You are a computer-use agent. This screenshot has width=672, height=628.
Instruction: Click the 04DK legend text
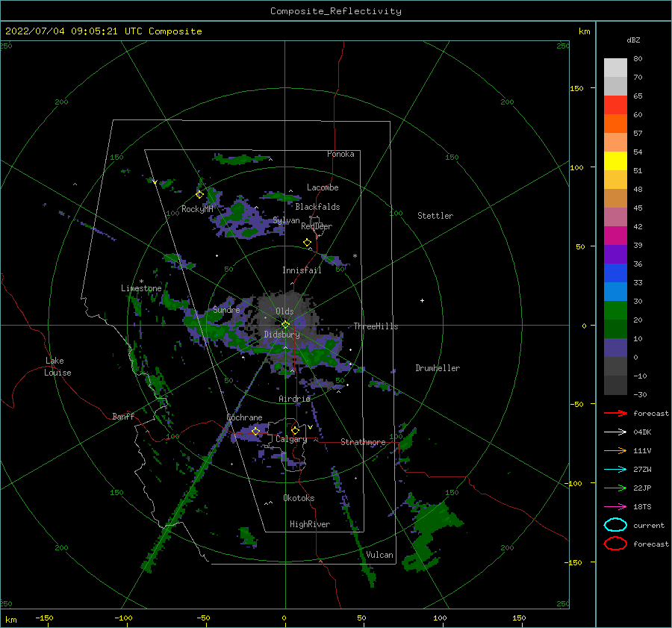(642, 432)
